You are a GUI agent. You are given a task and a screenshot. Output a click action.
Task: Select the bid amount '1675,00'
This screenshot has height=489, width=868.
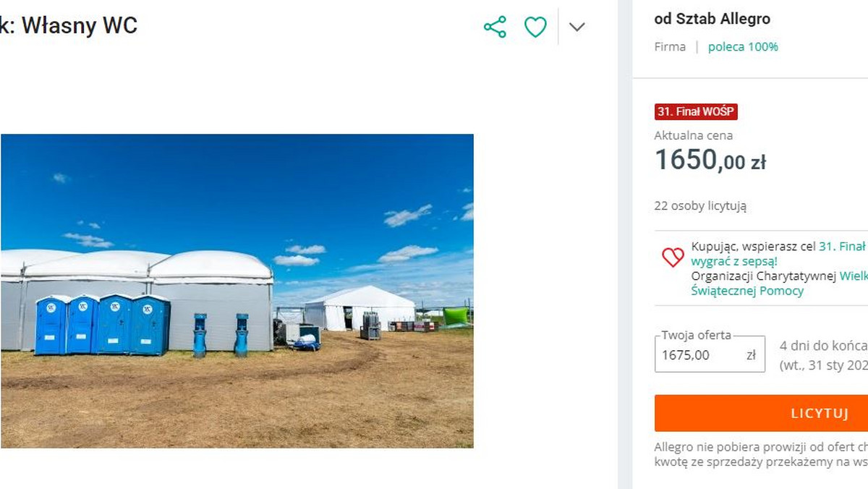[687, 355]
